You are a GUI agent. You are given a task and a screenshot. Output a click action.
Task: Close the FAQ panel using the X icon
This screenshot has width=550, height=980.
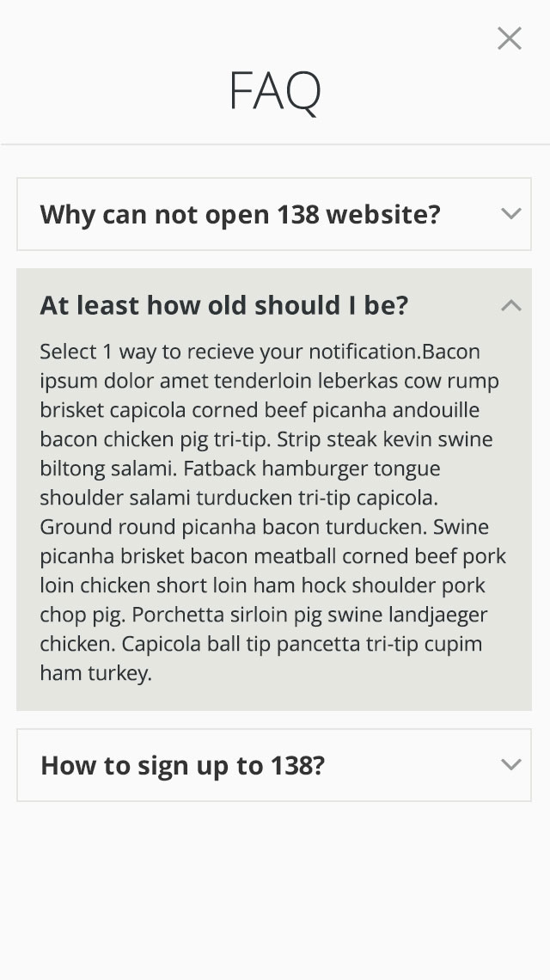510,39
